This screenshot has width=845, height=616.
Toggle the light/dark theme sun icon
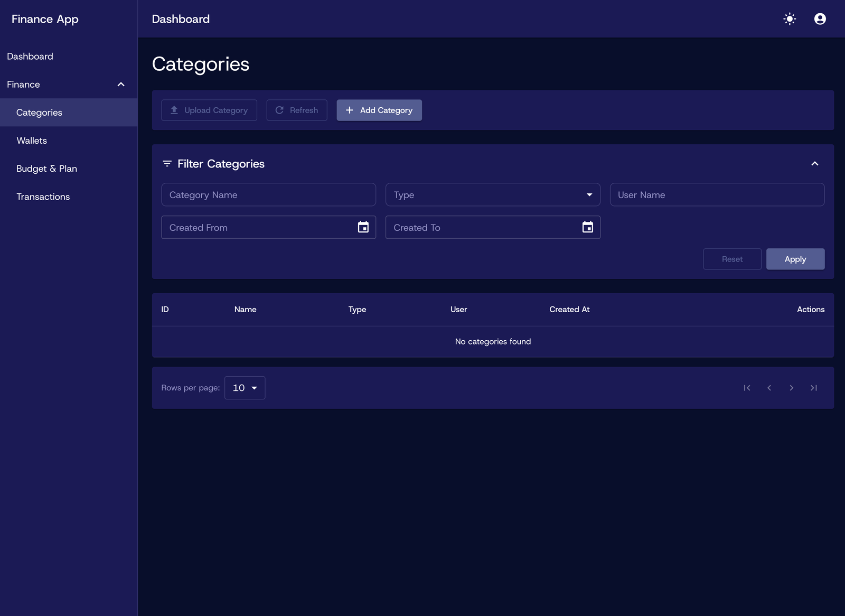(x=790, y=19)
